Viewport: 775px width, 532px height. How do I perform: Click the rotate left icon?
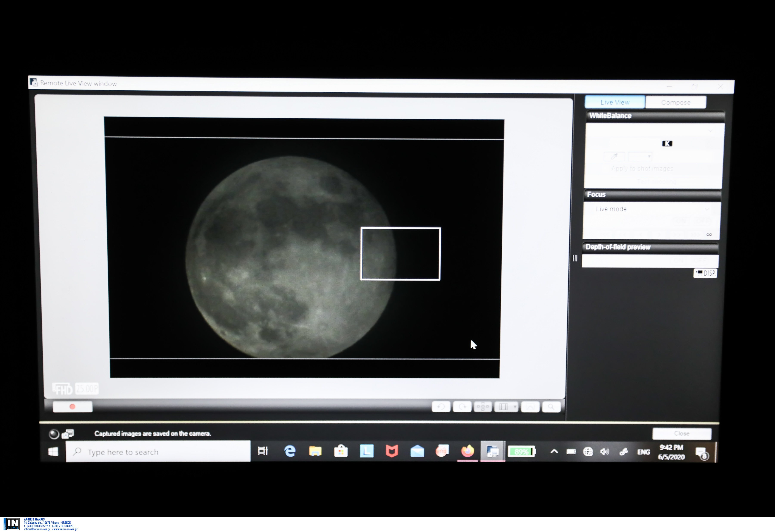[x=441, y=407]
